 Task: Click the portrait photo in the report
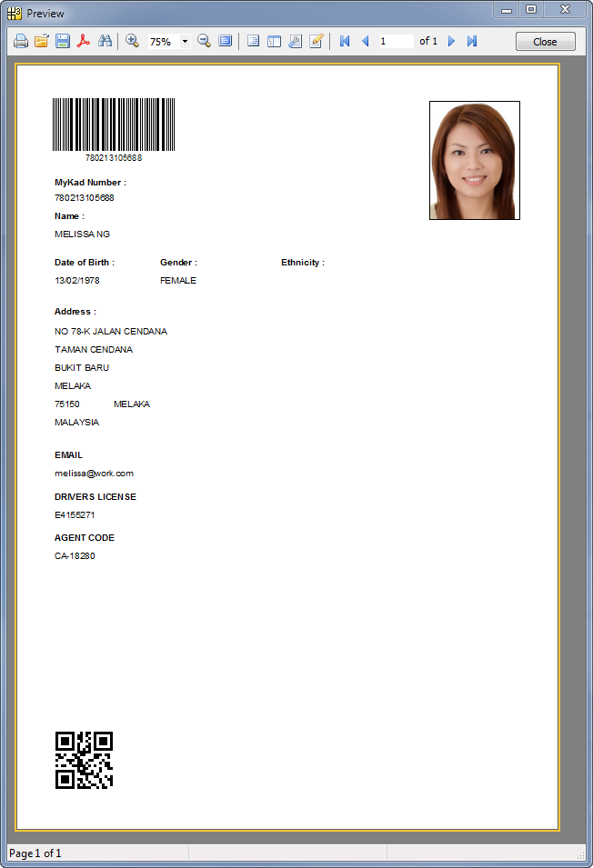(x=474, y=160)
